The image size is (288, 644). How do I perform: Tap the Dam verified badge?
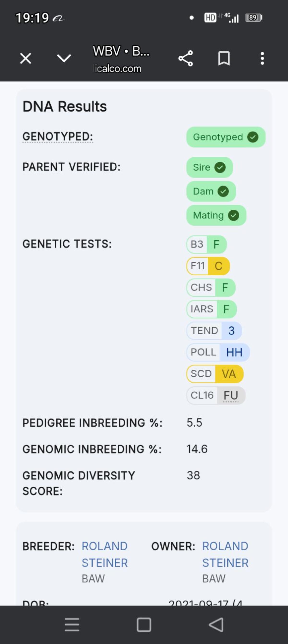click(x=211, y=191)
